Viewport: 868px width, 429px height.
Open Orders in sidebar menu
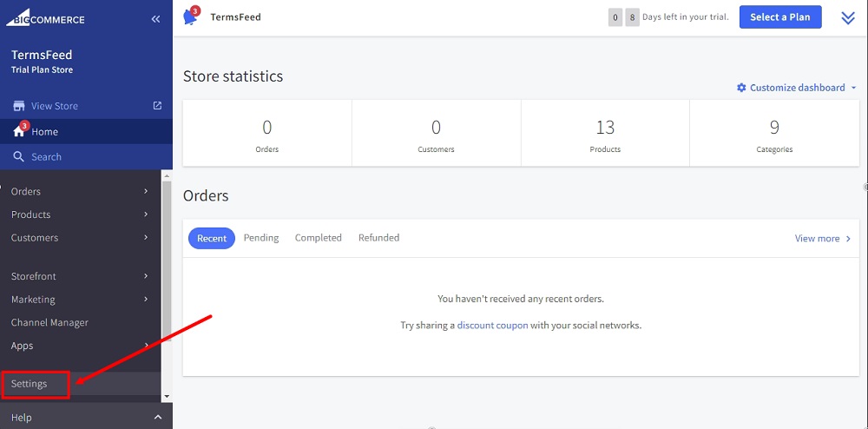[x=26, y=192]
